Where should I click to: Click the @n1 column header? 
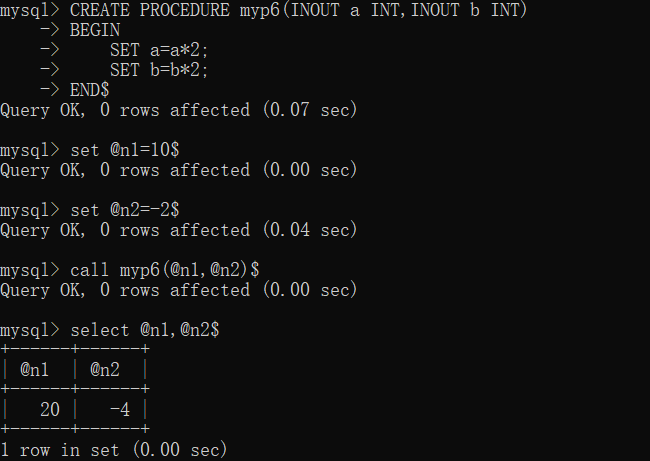pyautogui.click(x=35, y=370)
